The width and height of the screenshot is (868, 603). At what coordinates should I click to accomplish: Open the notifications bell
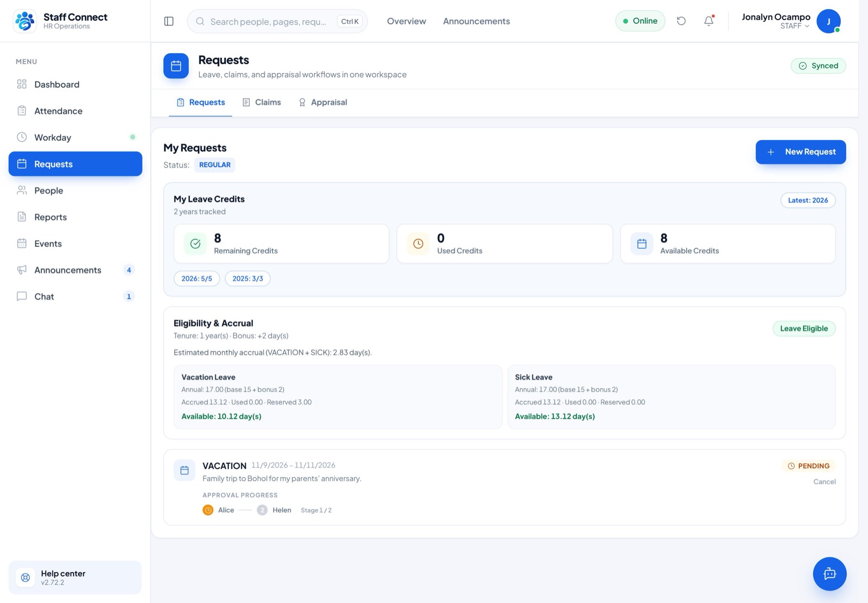(x=709, y=21)
